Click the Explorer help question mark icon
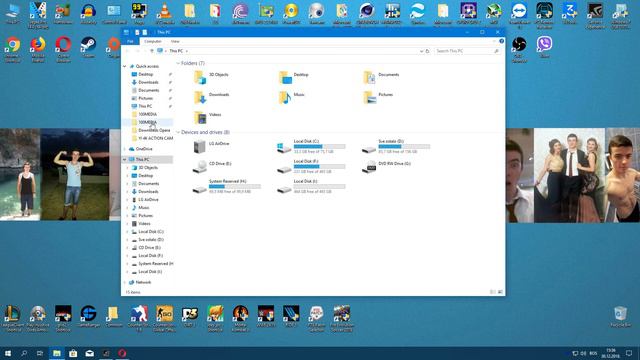This screenshot has width=640, height=360. coord(501,41)
